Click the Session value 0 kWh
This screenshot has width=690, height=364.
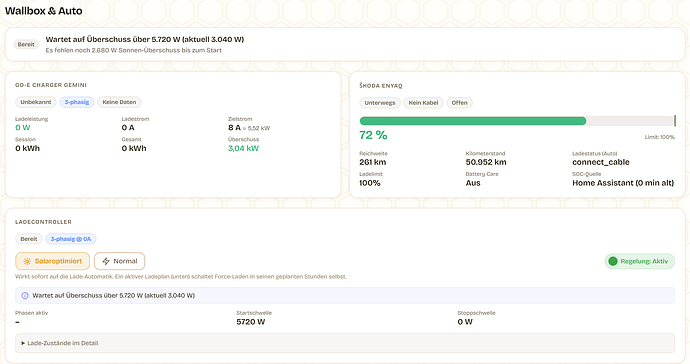(27, 148)
